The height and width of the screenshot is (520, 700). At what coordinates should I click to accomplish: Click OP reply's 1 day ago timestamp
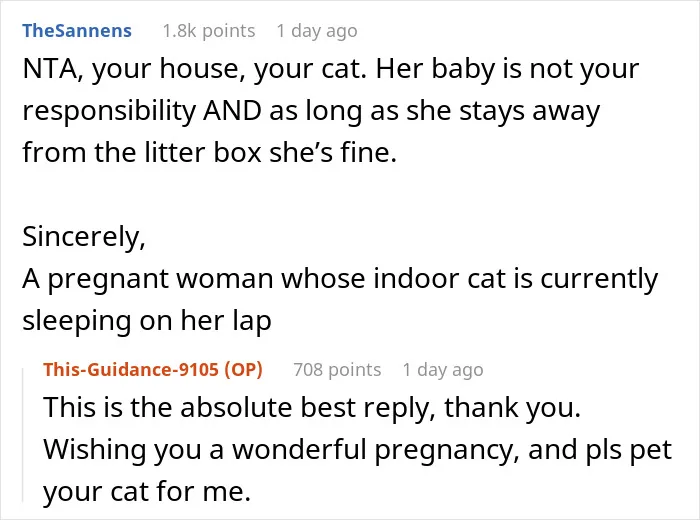pyautogui.click(x=443, y=370)
